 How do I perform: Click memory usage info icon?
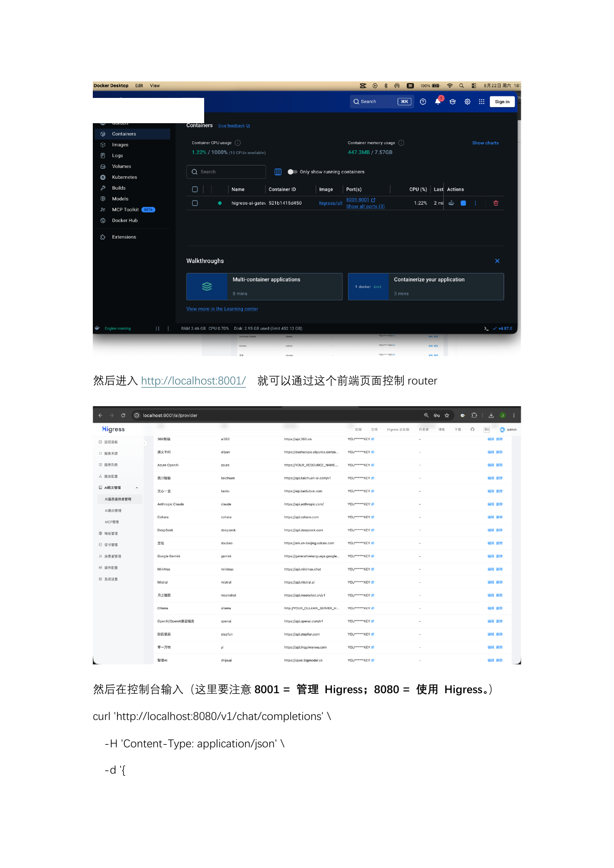coord(401,143)
